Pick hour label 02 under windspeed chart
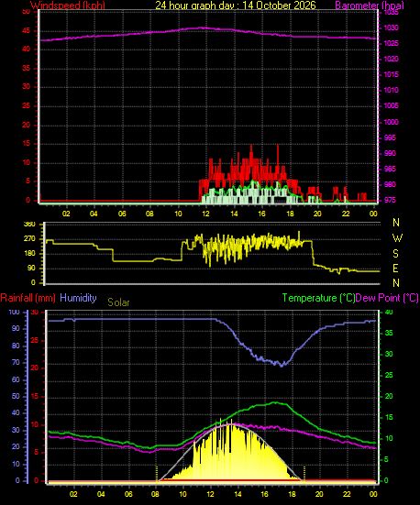This screenshot has height=505, width=420. [66, 214]
